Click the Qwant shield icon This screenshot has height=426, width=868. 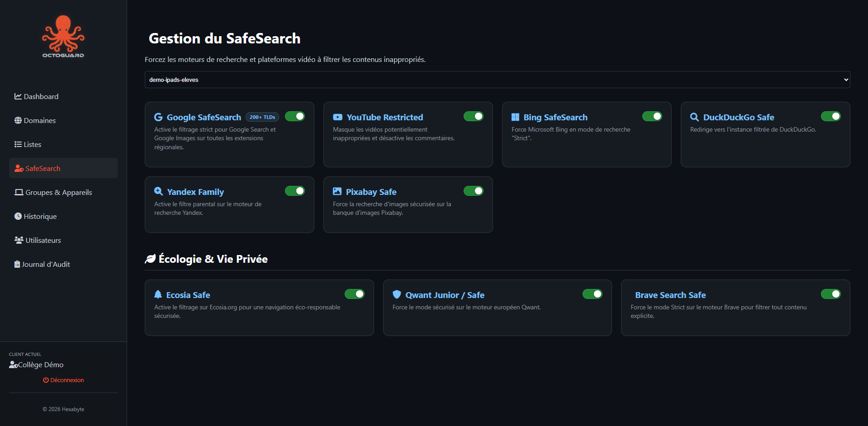click(397, 294)
